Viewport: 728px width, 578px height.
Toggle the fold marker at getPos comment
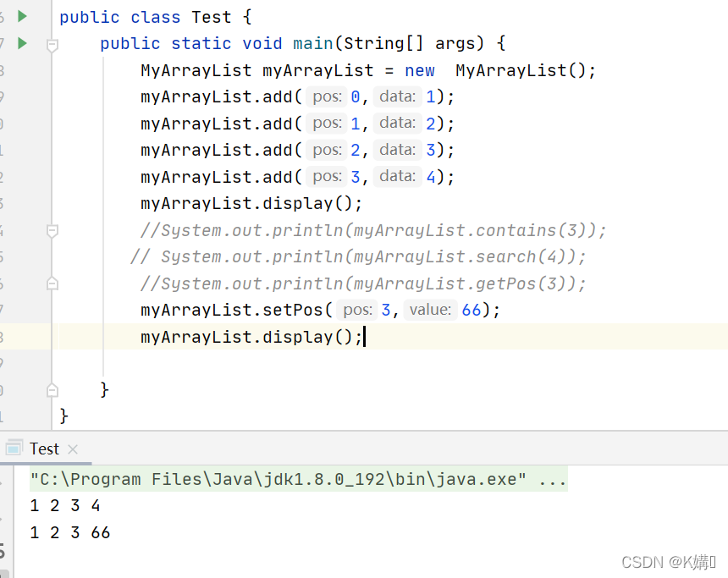52,283
